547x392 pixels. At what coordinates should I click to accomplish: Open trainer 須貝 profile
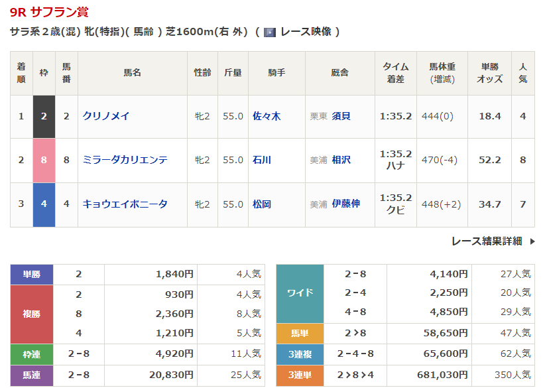click(341, 116)
